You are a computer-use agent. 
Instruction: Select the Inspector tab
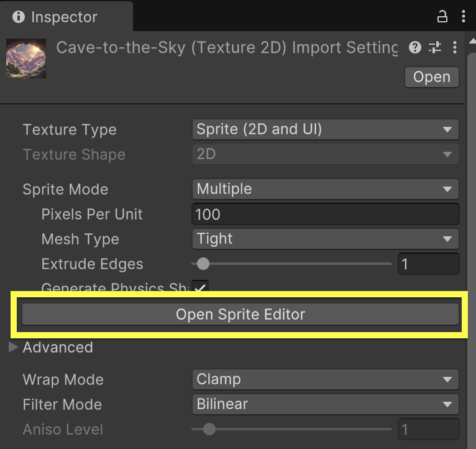(x=66, y=17)
